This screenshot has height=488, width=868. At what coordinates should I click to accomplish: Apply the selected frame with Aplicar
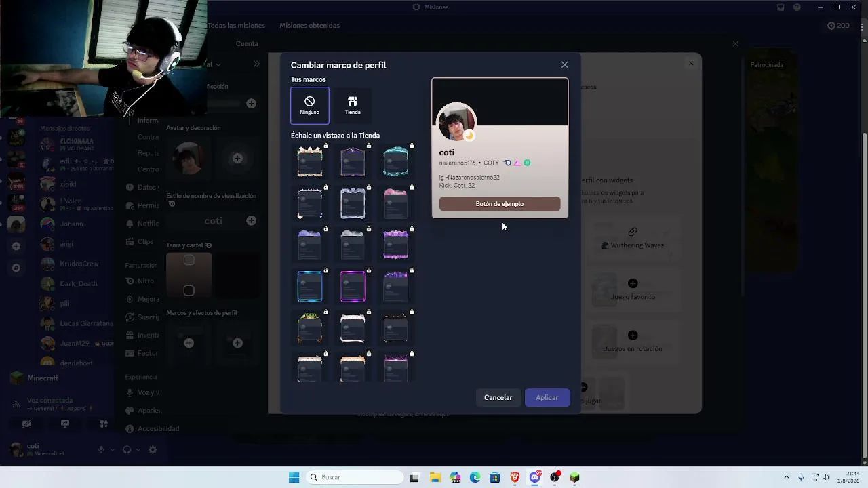[x=547, y=397]
